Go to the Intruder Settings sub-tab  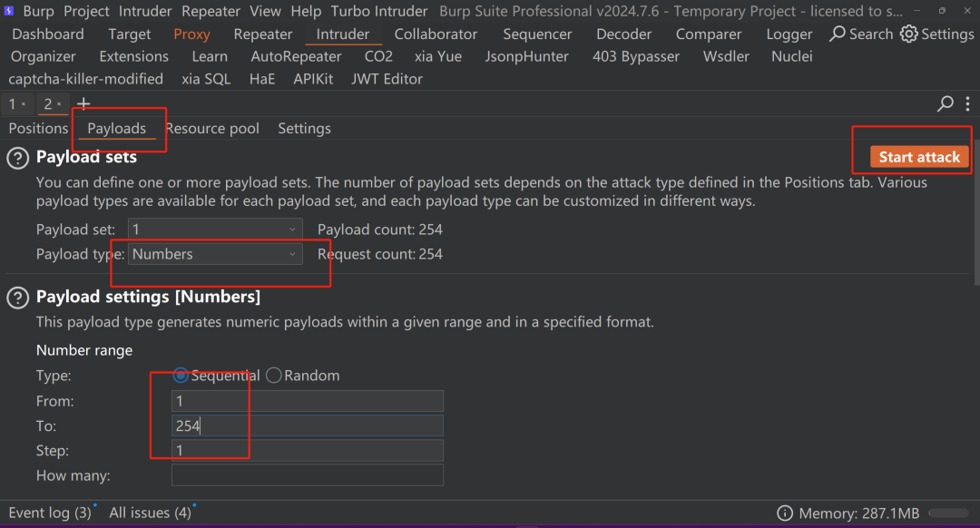click(304, 129)
